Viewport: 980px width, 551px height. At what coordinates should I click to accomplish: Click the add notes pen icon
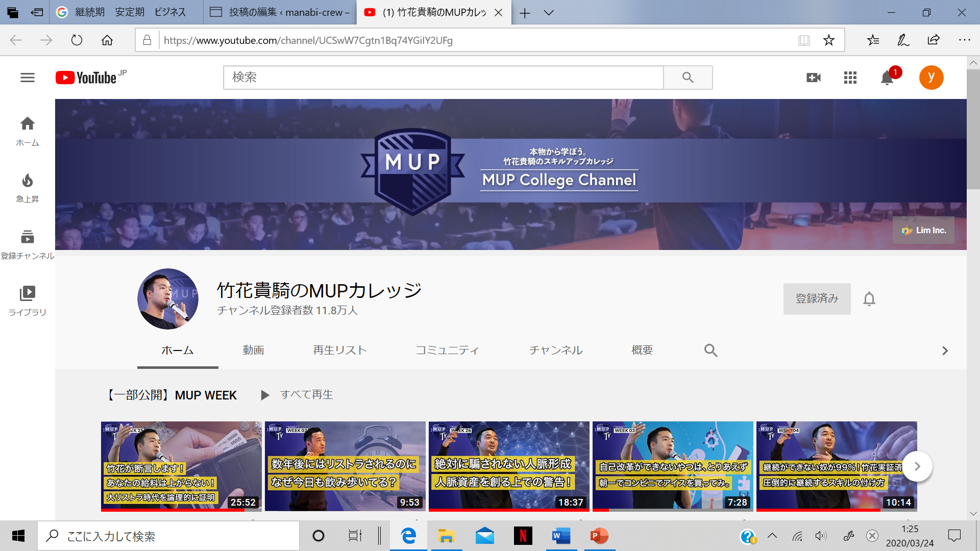click(x=903, y=40)
